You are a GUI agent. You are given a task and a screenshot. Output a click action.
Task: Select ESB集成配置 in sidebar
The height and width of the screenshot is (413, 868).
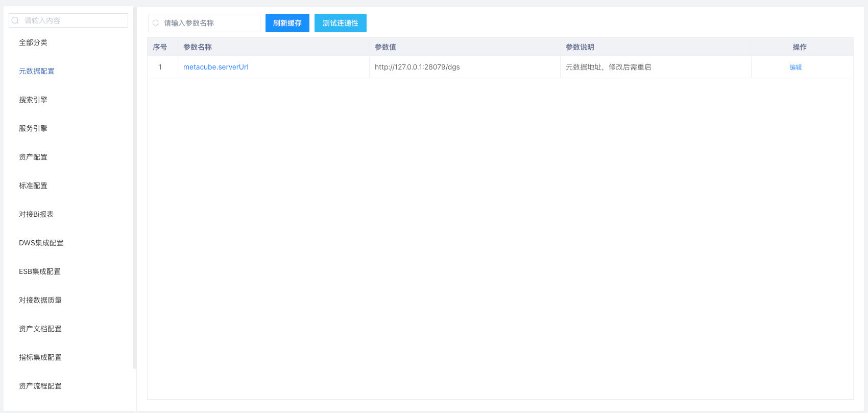tap(40, 271)
